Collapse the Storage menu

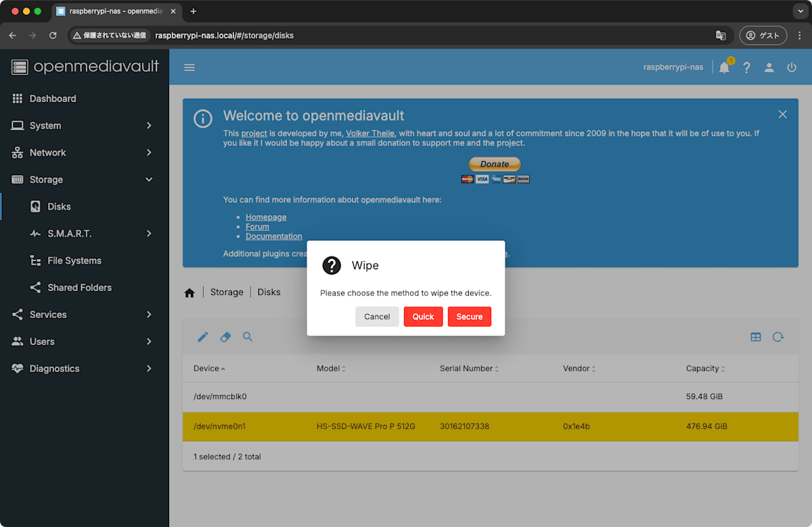[84, 180]
